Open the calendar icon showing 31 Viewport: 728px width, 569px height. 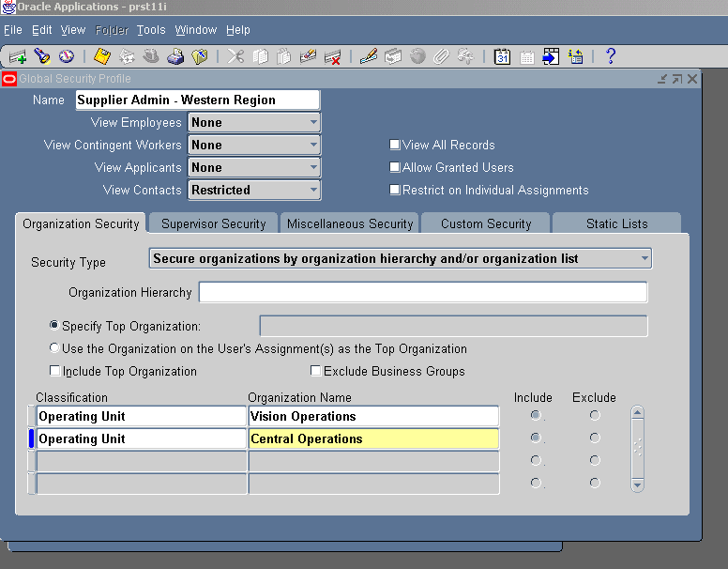(x=502, y=56)
